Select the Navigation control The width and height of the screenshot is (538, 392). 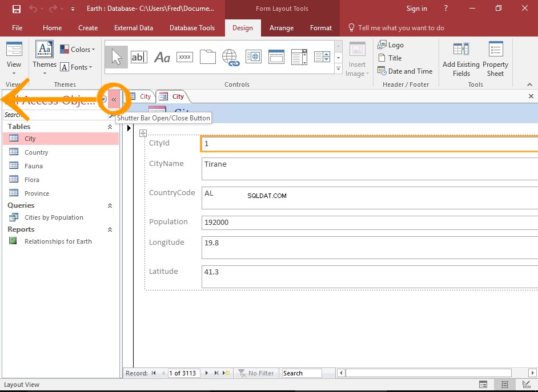[276, 57]
